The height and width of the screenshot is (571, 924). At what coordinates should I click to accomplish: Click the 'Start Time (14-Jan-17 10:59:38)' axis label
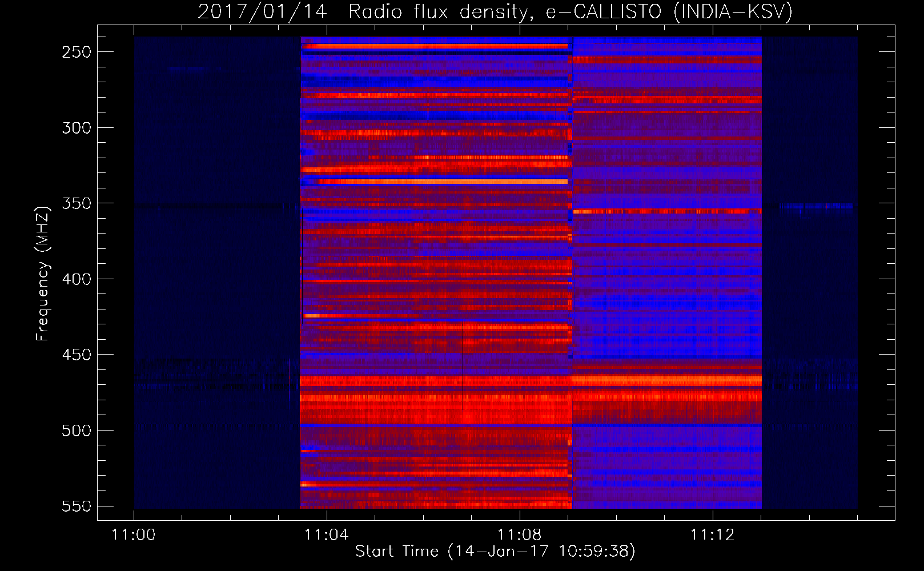(495, 552)
